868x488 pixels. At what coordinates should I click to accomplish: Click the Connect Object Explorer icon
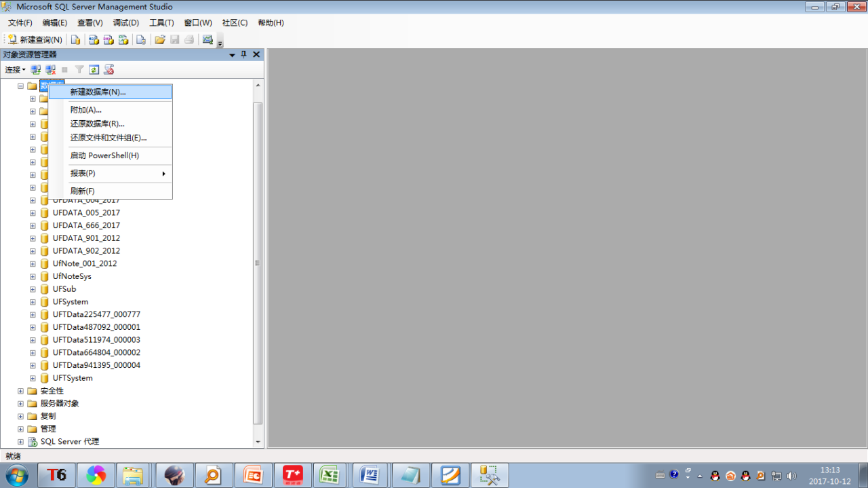click(x=36, y=70)
